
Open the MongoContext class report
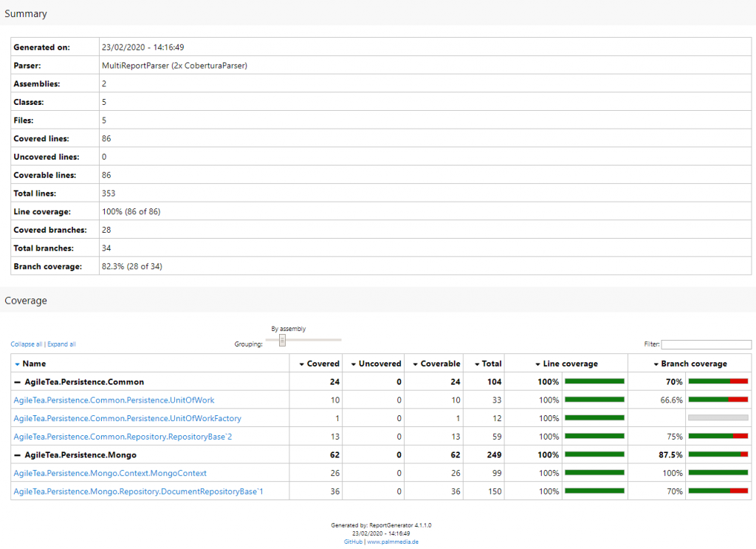tap(110, 473)
